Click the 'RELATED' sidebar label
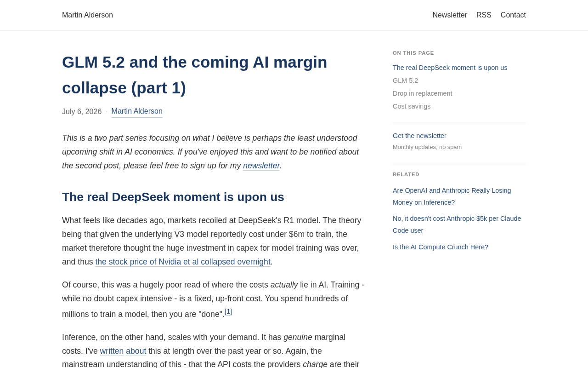This screenshot has width=588, height=368. click(x=406, y=174)
